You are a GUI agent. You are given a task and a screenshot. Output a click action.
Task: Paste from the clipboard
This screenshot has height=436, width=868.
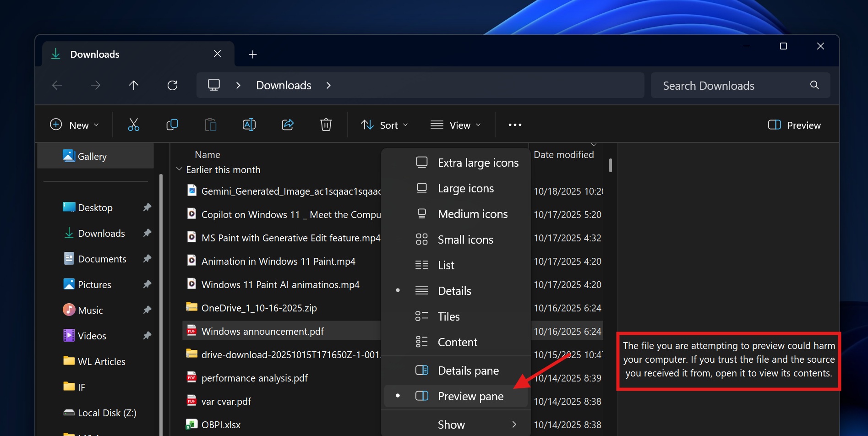pos(210,124)
